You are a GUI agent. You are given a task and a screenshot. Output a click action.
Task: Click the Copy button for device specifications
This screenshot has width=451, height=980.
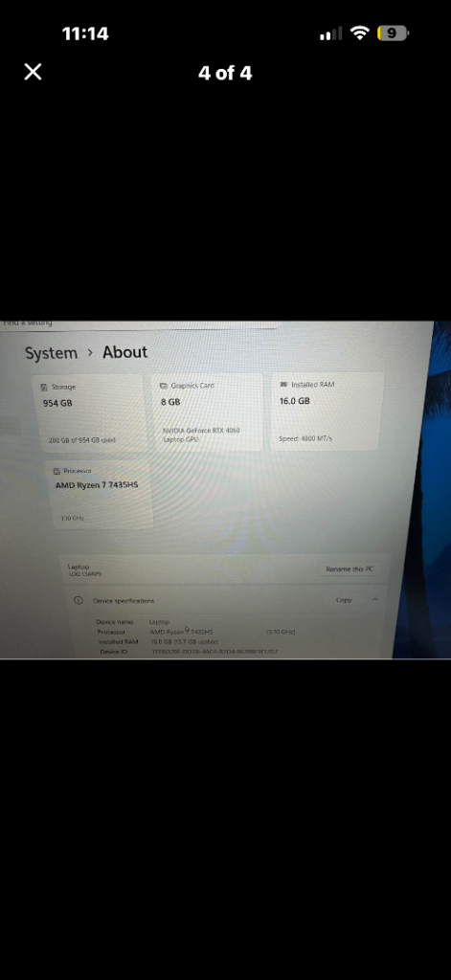click(344, 600)
